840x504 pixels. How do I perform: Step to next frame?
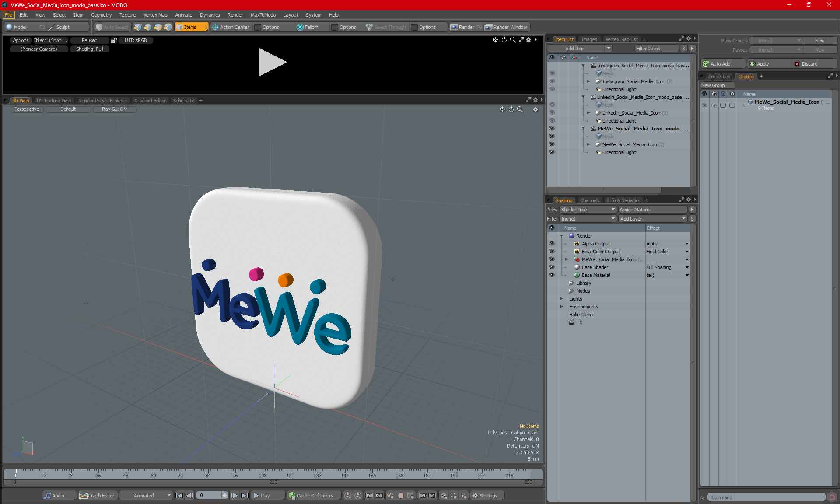234,496
